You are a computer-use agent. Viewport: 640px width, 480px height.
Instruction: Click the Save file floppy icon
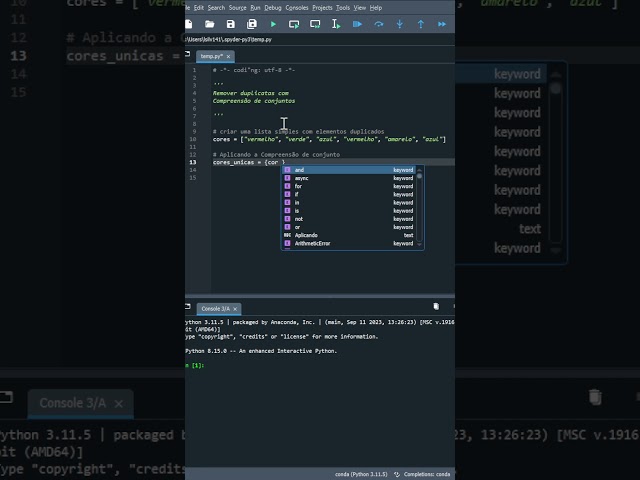pyautogui.click(x=231, y=24)
